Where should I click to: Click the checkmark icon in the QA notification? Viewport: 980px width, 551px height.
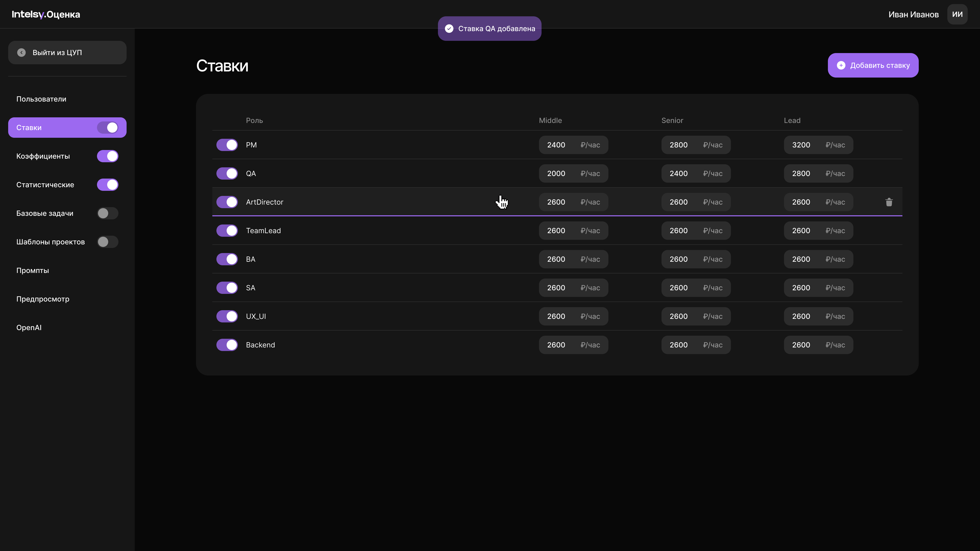(449, 29)
